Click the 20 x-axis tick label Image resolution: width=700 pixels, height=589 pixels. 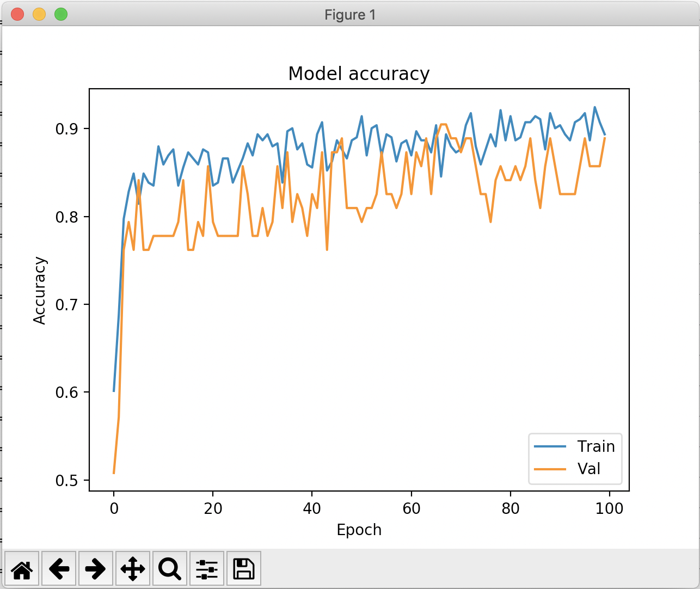point(213,508)
